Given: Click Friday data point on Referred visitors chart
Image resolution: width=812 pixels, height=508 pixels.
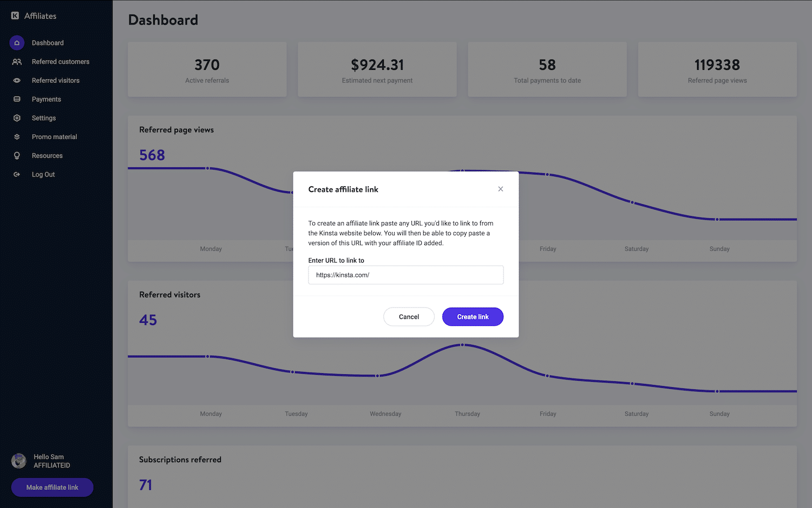Looking at the screenshot, I should click(547, 376).
